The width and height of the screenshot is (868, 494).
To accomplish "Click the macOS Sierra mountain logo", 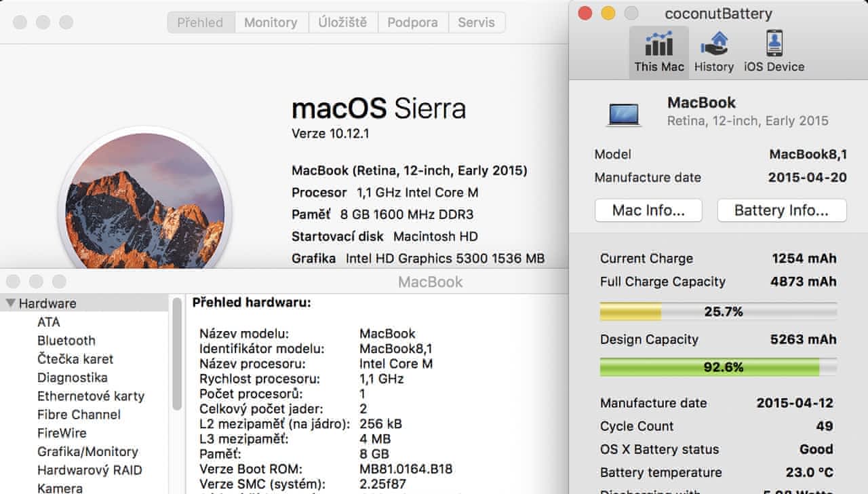I will [145, 204].
